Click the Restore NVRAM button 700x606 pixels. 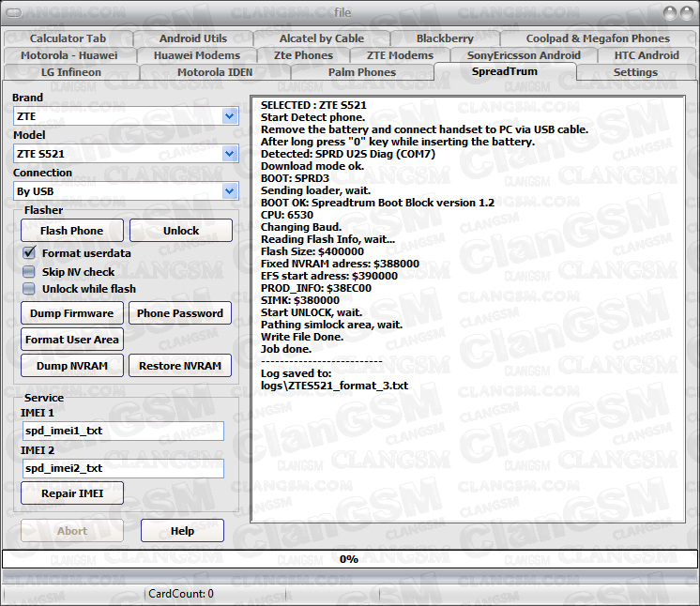tap(180, 366)
